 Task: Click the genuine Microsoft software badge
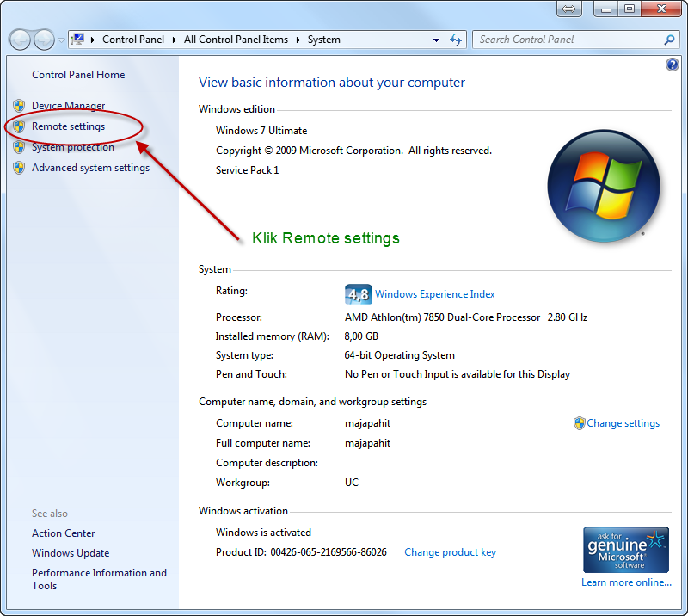625,549
